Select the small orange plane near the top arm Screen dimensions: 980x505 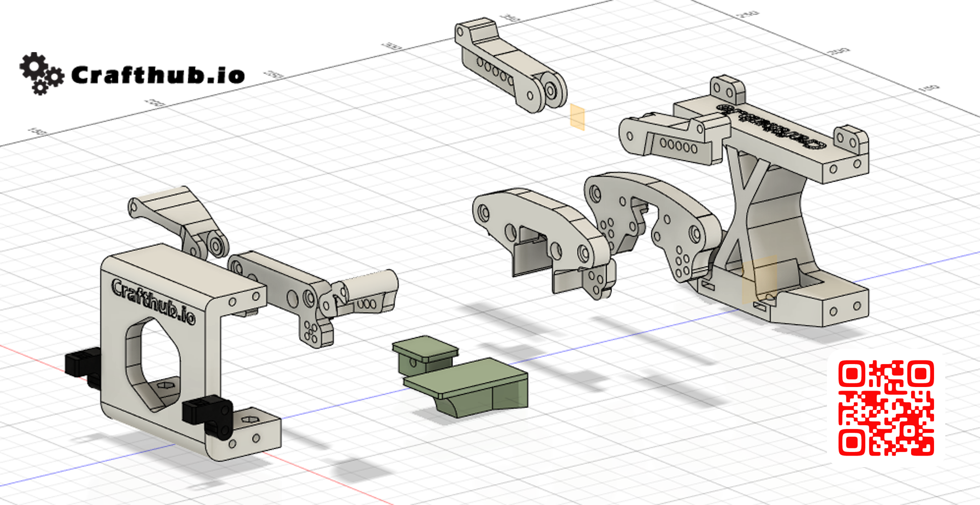tap(577, 117)
